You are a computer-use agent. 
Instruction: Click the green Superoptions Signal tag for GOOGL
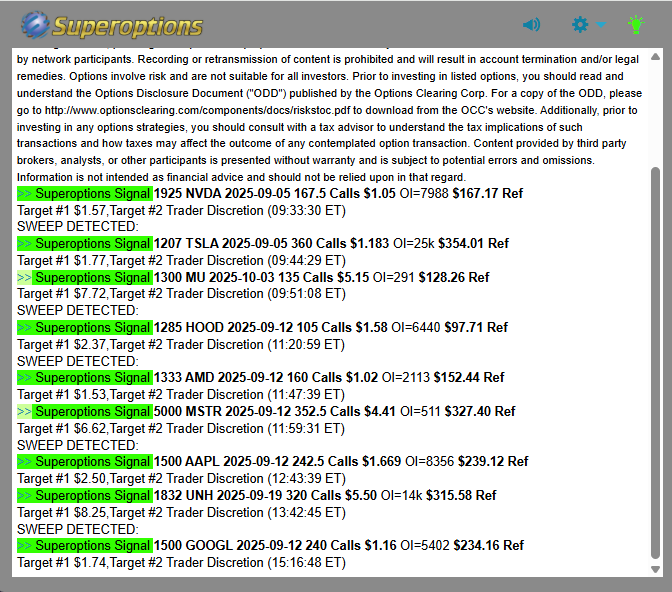(85, 545)
